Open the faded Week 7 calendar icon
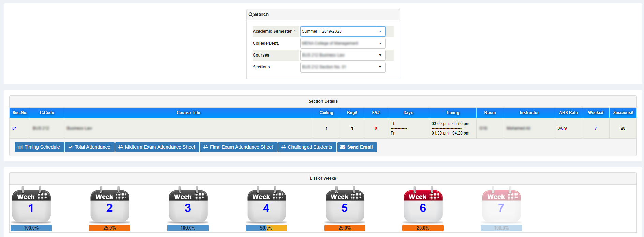The image size is (644, 237). click(x=501, y=205)
